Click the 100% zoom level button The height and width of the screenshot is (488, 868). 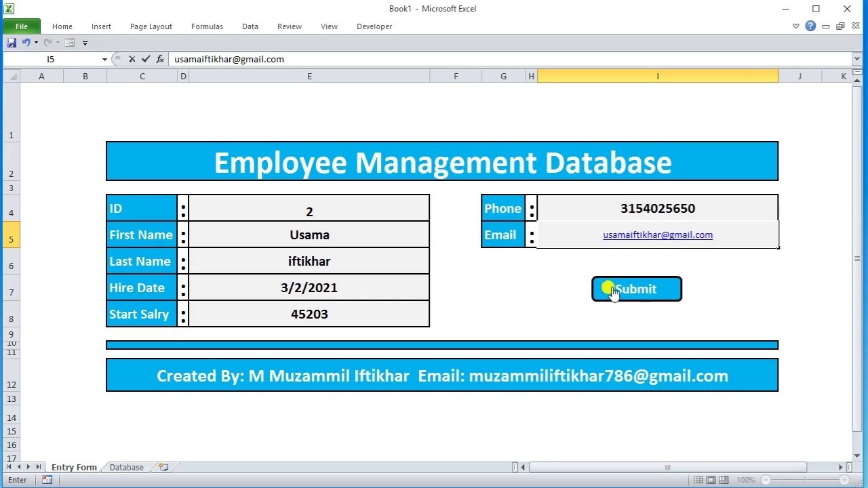click(x=745, y=480)
